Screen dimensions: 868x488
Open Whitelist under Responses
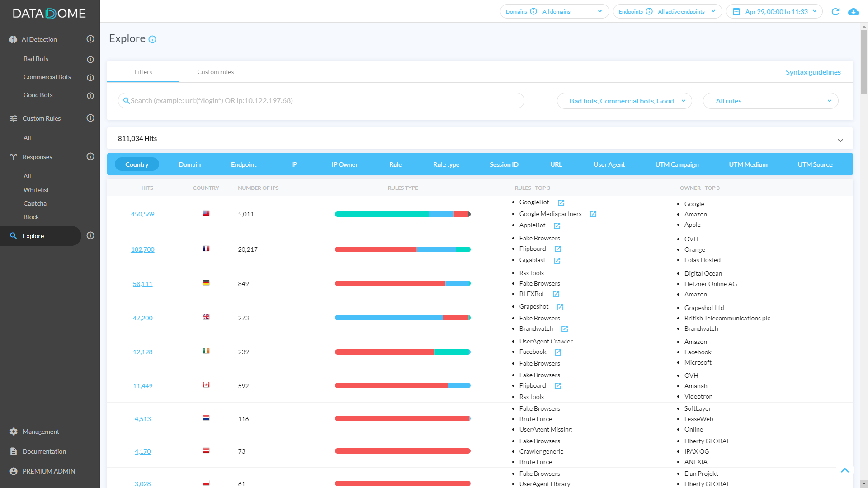[36, 190]
